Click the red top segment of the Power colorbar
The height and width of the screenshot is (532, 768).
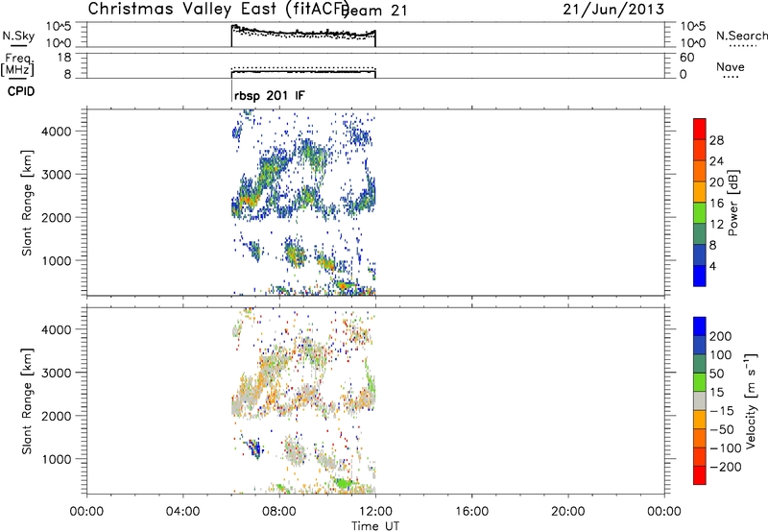point(700,129)
